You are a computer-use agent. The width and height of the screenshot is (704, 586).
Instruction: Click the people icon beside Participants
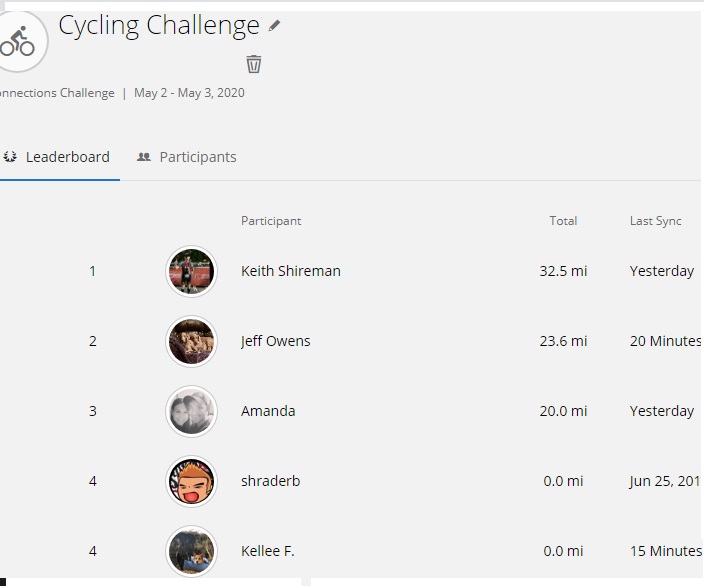pos(144,157)
